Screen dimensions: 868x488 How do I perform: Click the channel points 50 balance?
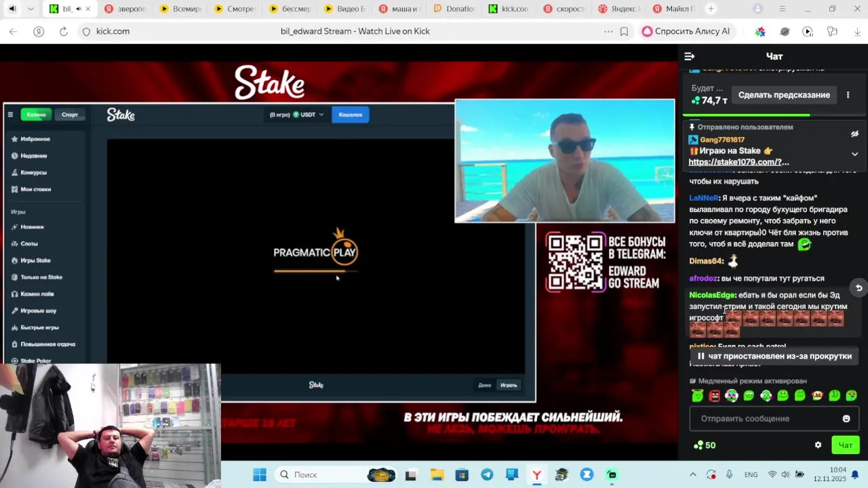[705, 445]
